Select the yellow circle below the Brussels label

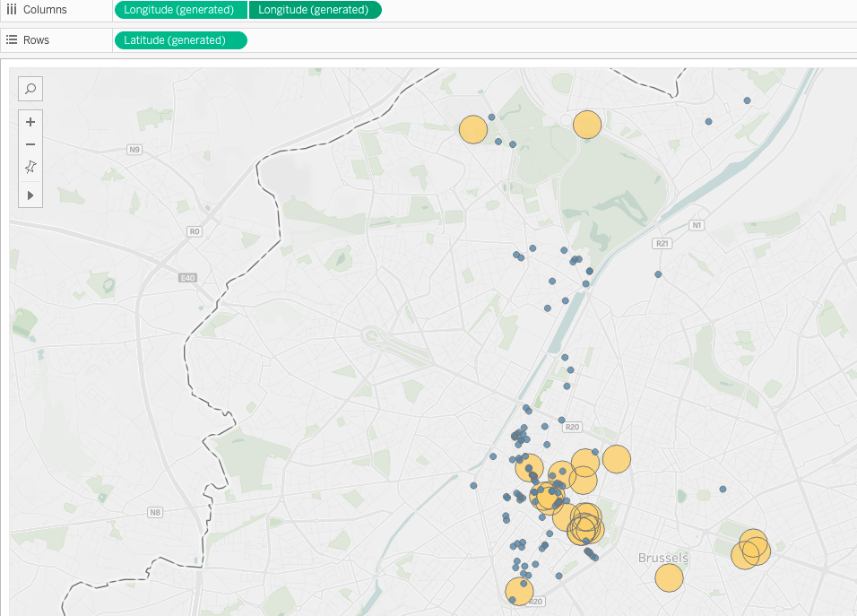(x=669, y=578)
